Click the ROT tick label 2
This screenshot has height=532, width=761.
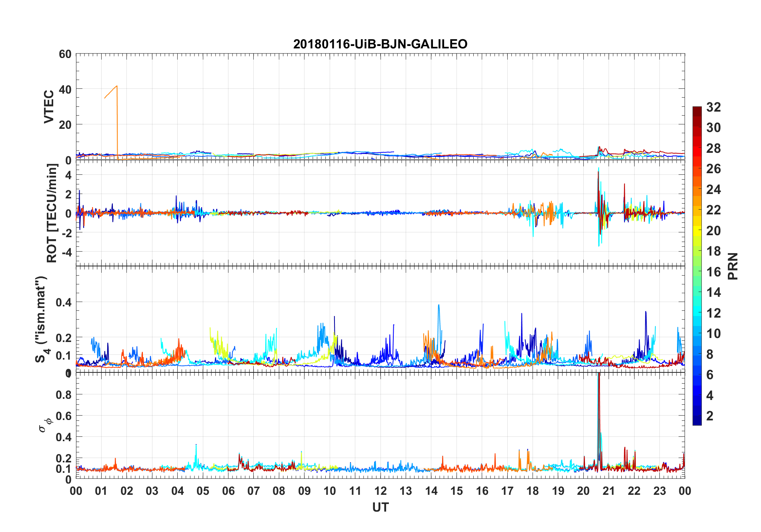(68, 194)
